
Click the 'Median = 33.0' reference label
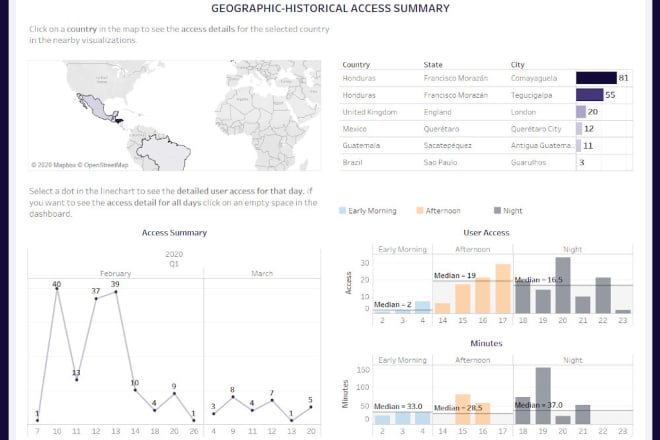pos(398,406)
